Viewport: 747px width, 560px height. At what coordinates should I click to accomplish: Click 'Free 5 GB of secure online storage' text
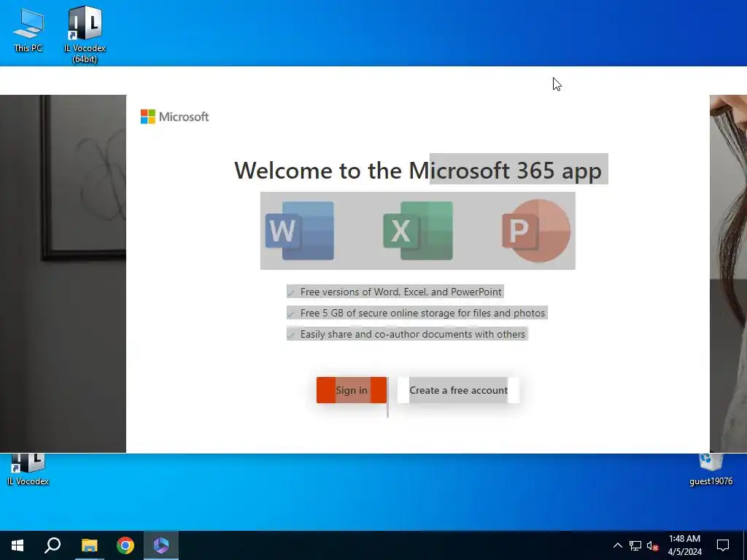[x=422, y=313]
